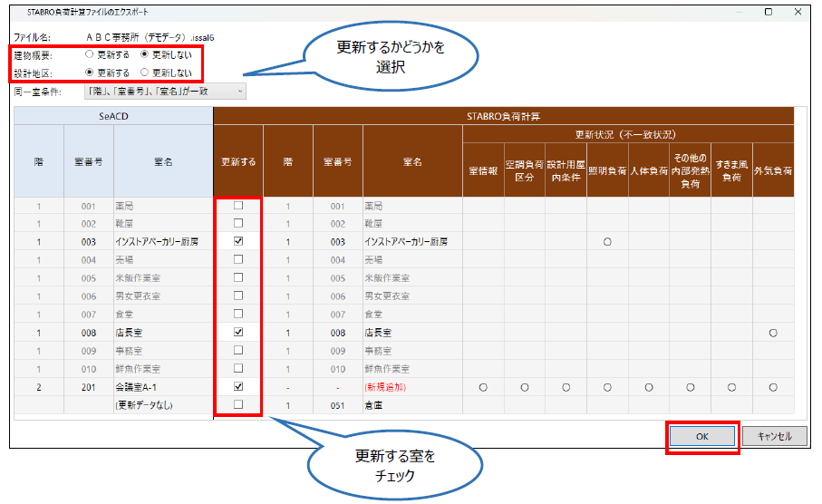Screen dimensions: 822x504
Task: Uncheck the update box for 店長室
Action: point(238,333)
